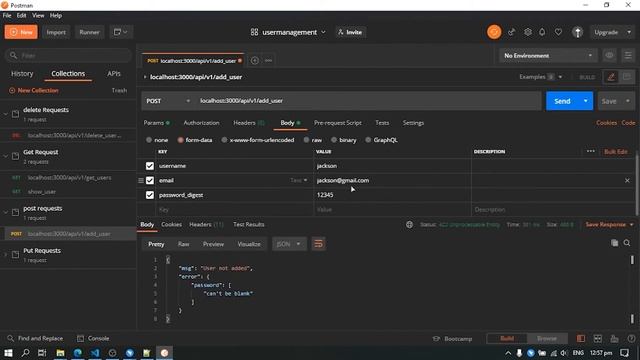The width and height of the screenshot is (640, 360).
Task: Switch to the Pre-request Script tab
Action: click(x=338, y=123)
